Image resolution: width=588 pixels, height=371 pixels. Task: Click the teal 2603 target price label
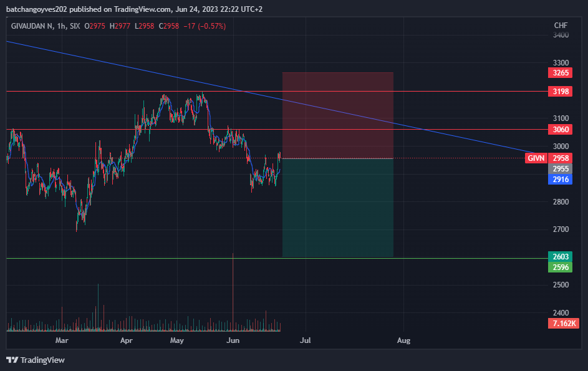(x=560, y=257)
